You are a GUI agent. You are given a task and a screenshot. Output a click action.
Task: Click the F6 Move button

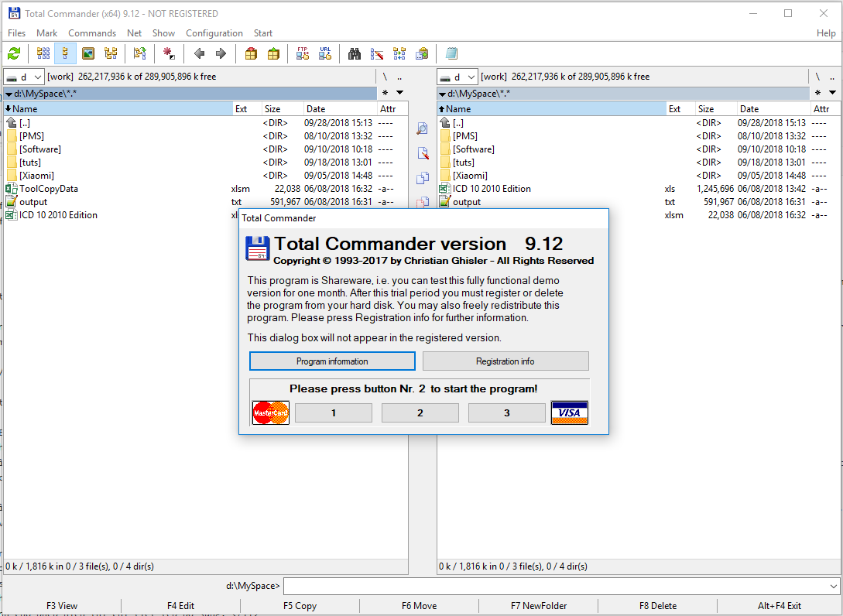(420, 606)
